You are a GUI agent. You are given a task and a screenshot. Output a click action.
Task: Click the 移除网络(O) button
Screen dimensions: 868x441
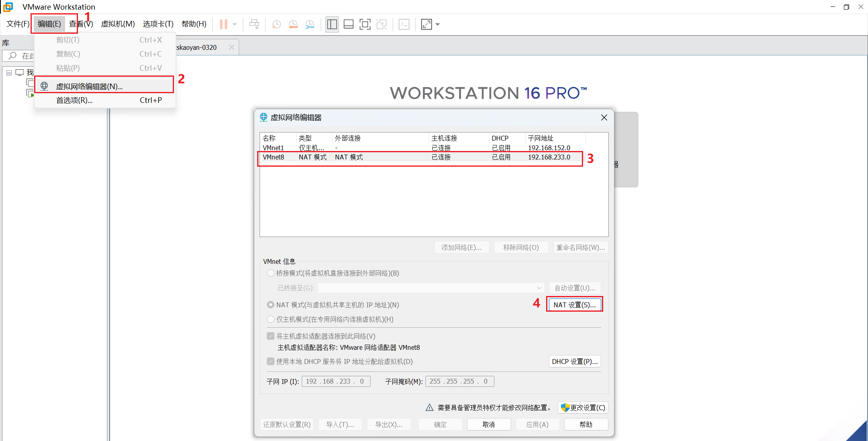[521, 247]
